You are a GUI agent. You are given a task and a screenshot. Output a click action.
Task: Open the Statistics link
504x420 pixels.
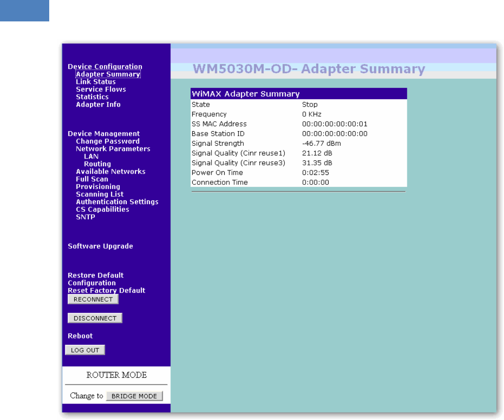click(x=92, y=97)
